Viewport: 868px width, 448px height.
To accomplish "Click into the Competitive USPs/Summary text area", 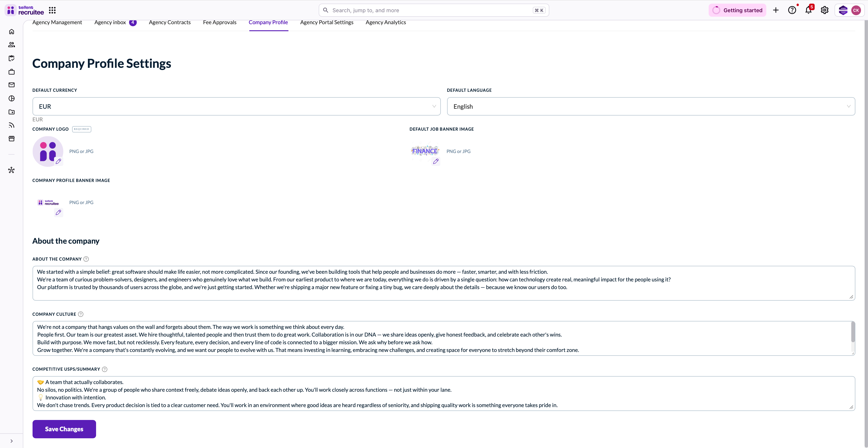I will [444, 394].
